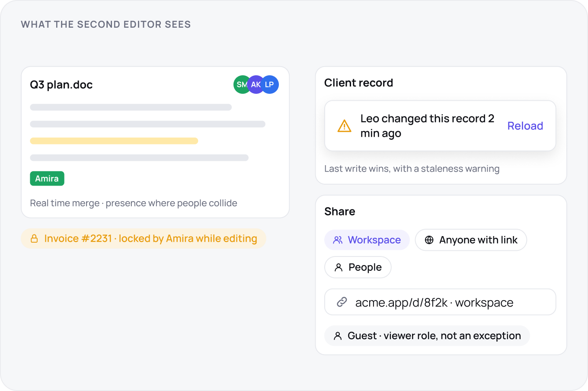
Task: Select the People sharing option
Action: click(358, 267)
